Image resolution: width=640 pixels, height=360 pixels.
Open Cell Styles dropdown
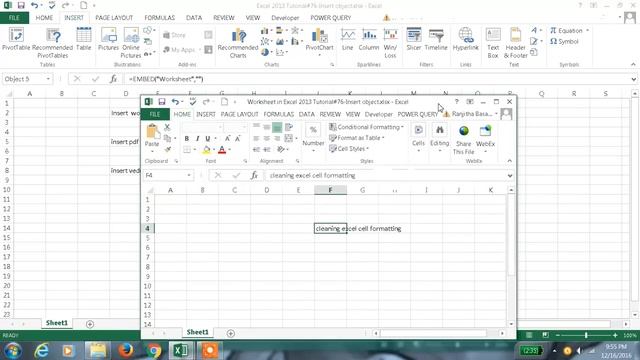pyautogui.click(x=349, y=149)
